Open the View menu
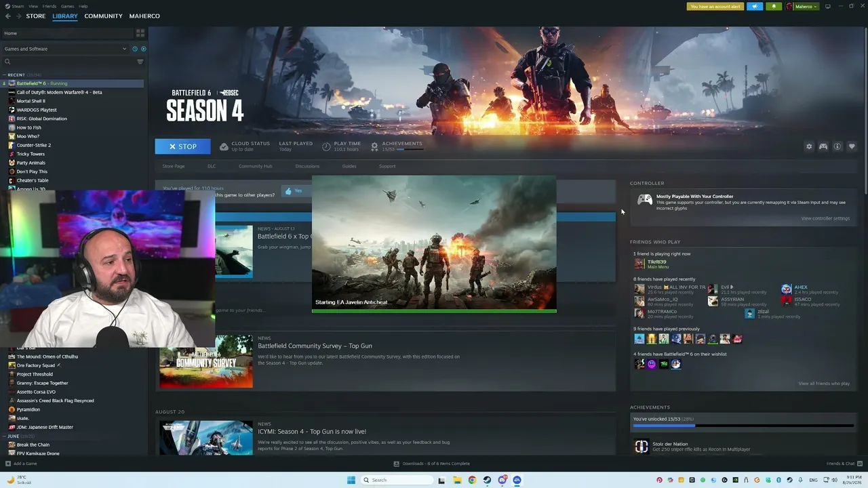 [33, 6]
